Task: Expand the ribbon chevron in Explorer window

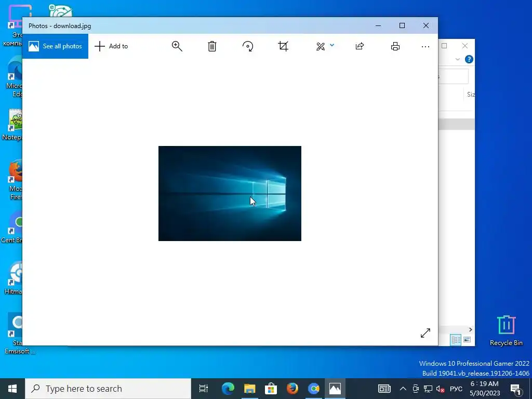Action: pyautogui.click(x=457, y=59)
